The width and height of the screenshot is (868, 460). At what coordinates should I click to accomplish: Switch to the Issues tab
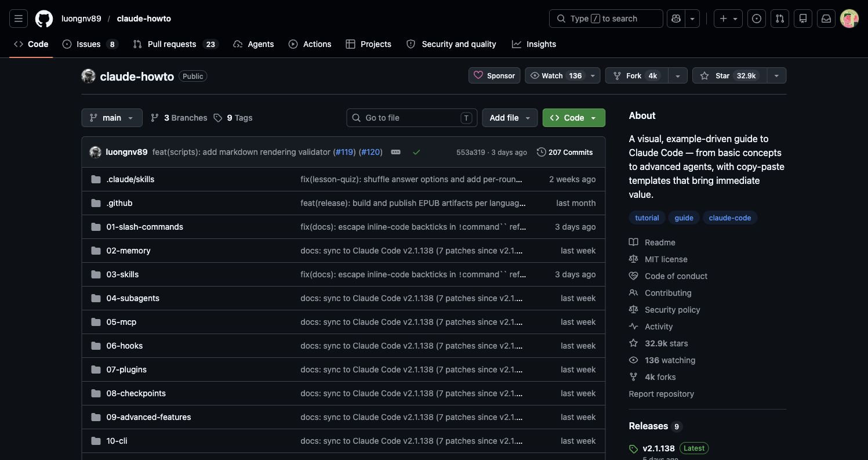click(x=90, y=44)
